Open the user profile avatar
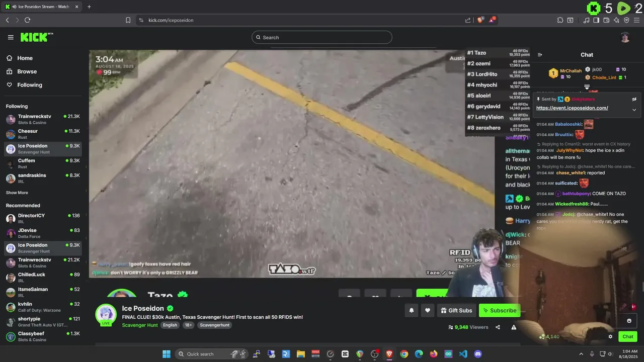This screenshot has height=362, width=644. 625,37
